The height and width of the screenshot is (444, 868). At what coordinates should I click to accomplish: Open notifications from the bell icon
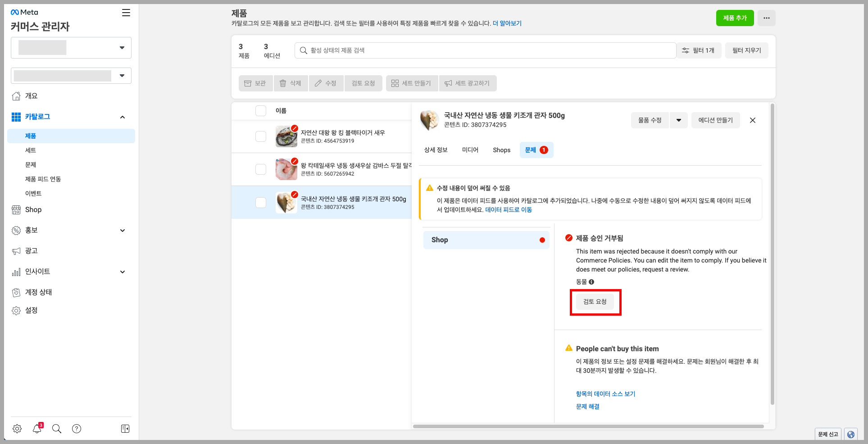click(x=37, y=429)
